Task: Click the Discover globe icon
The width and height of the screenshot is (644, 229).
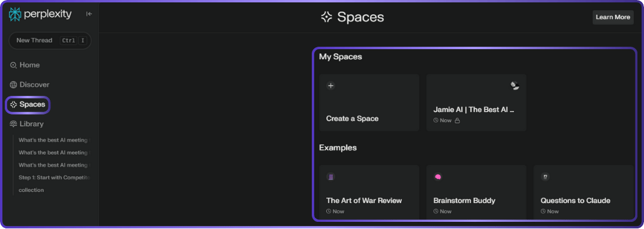Action: 14,85
